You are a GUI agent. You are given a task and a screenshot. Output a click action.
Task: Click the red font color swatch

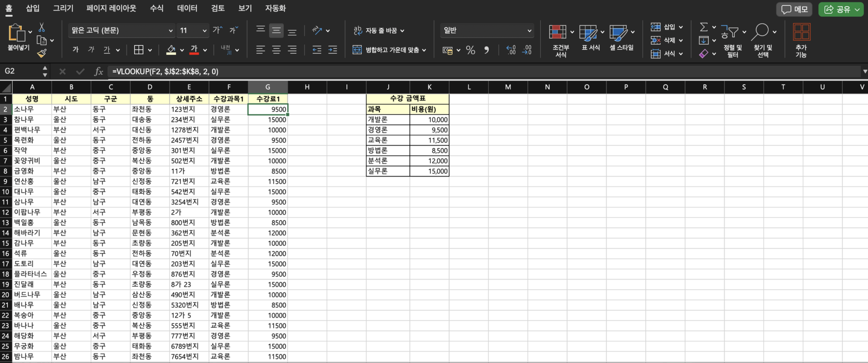tap(194, 50)
